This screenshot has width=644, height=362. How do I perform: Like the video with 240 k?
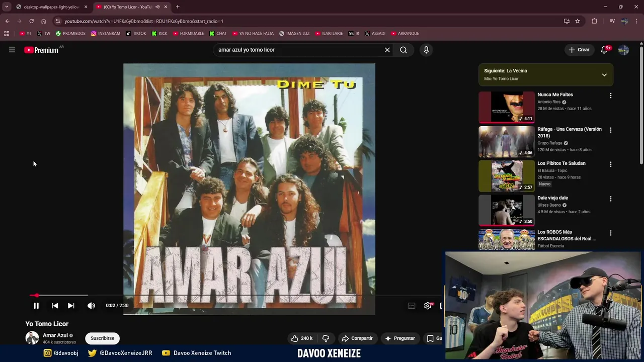tap(302, 338)
